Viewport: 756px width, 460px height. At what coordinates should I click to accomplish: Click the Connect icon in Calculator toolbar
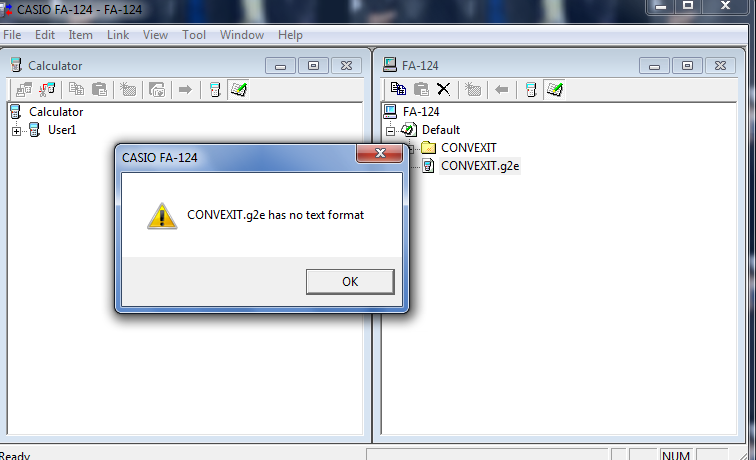(x=24, y=89)
